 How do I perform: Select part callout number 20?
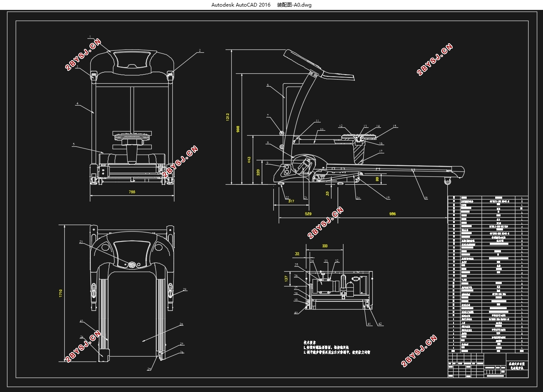[x=358, y=198]
